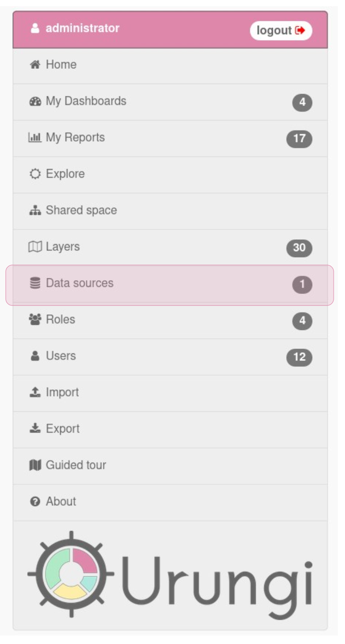Open the Users menu item
Viewport: 345px width, 644px height.
click(x=170, y=357)
